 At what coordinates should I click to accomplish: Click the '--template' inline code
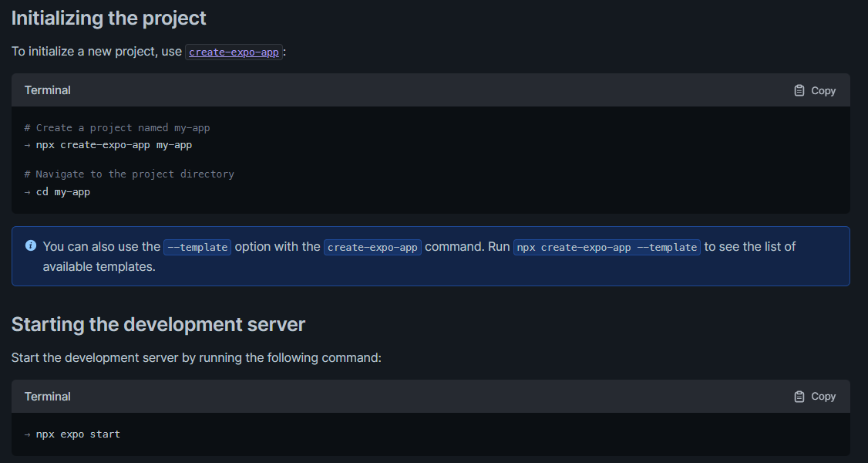(x=197, y=247)
